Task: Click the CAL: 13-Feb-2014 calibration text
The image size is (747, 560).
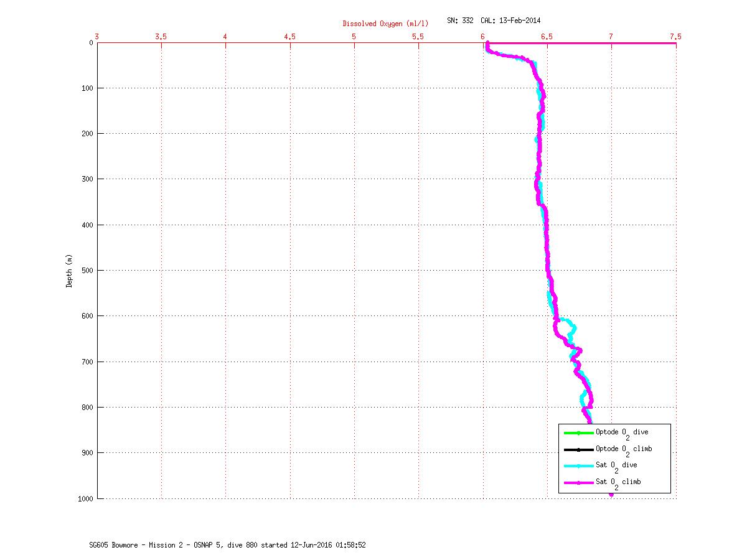Action: (511, 21)
